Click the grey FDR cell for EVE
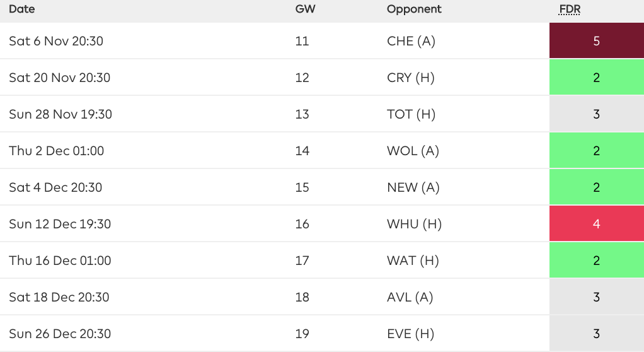Screen dimensions: 644x352 (596, 334)
